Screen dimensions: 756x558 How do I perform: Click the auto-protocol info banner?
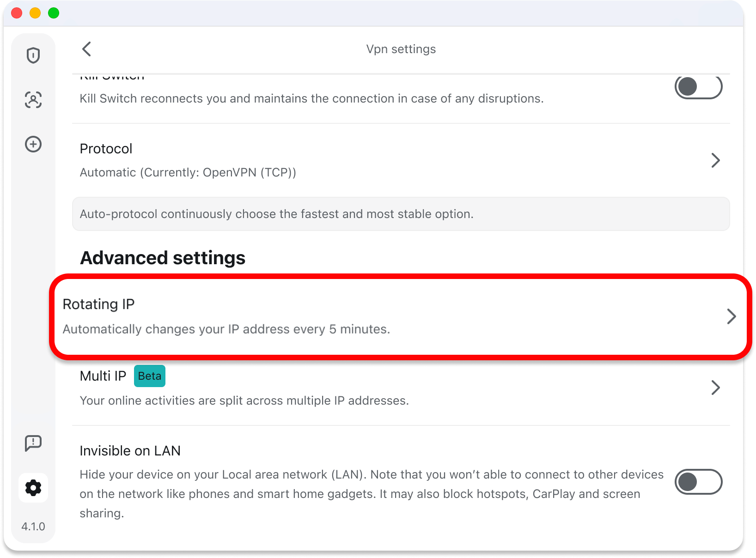coord(401,214)
